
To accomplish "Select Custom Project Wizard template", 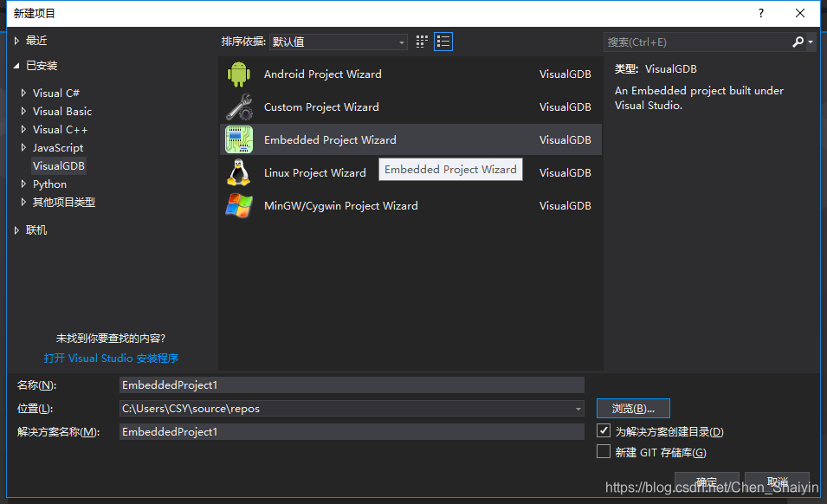I will tap(410, 107).
